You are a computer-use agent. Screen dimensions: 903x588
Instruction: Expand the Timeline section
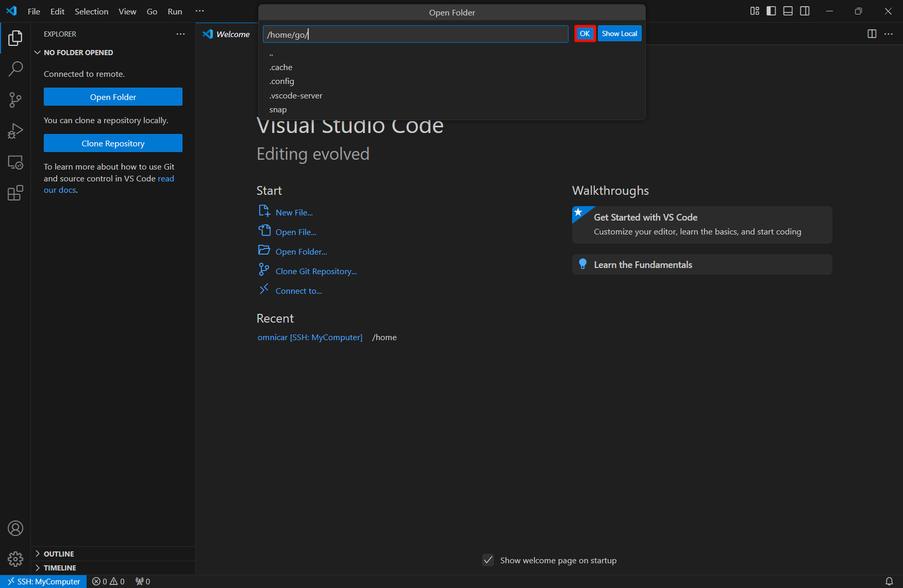pos(60,568)
